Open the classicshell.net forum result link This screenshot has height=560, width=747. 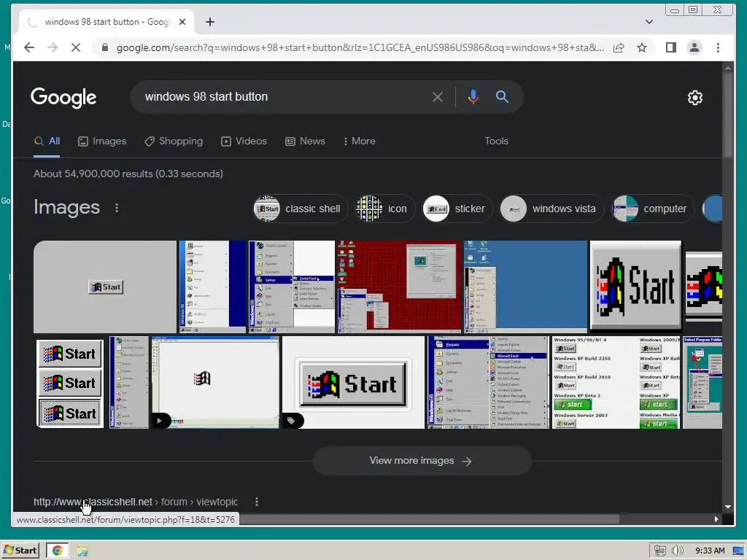(x=135, y=502)
